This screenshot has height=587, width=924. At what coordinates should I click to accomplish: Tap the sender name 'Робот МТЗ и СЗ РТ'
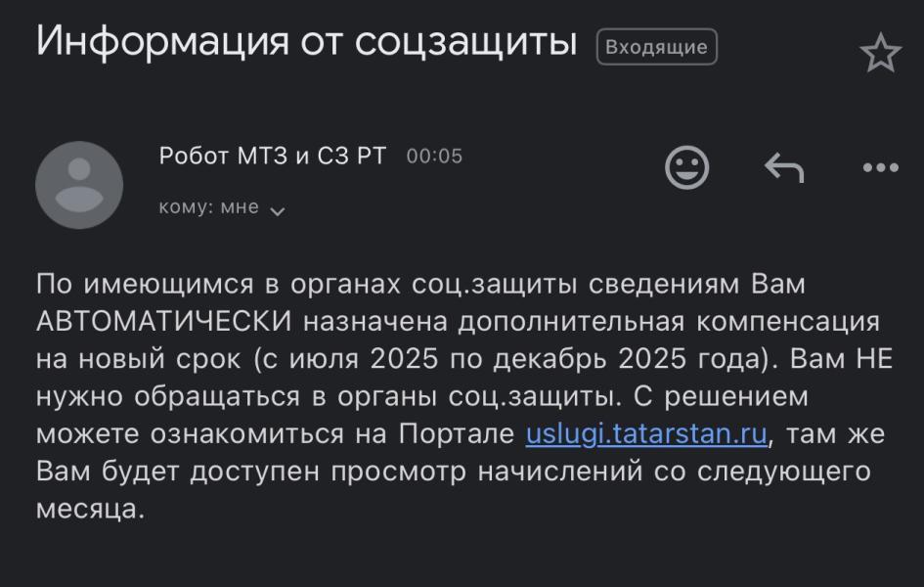click(x=272, y=157)
